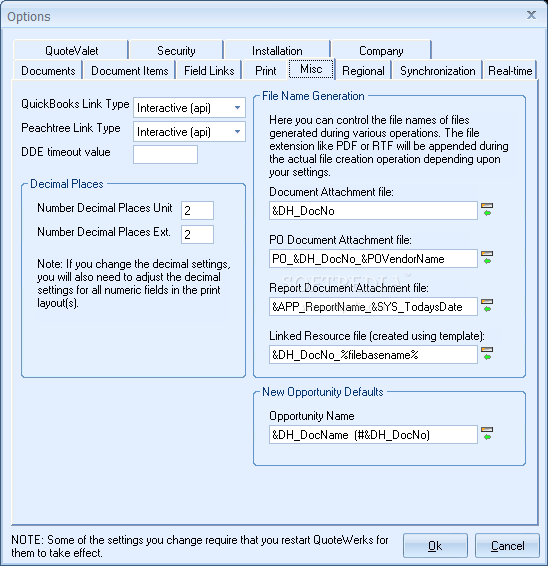
Task: Go to the Print tab
Action: [265, 70]
